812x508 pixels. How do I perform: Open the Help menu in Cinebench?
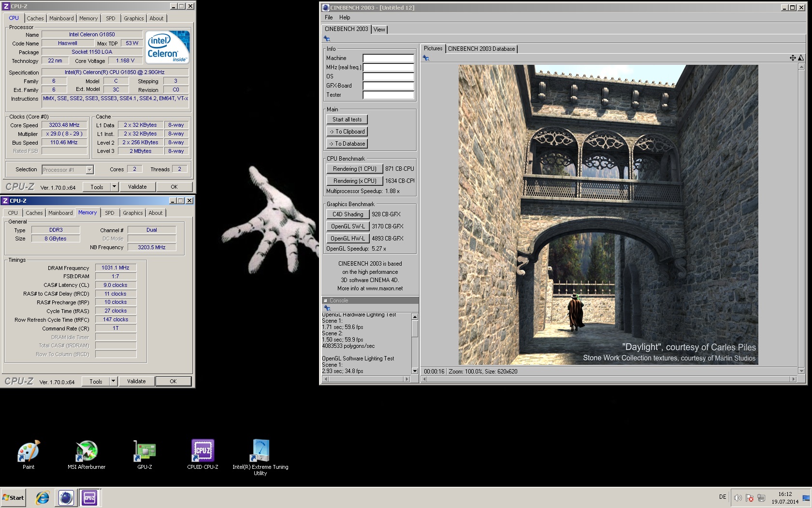point(345,17)
